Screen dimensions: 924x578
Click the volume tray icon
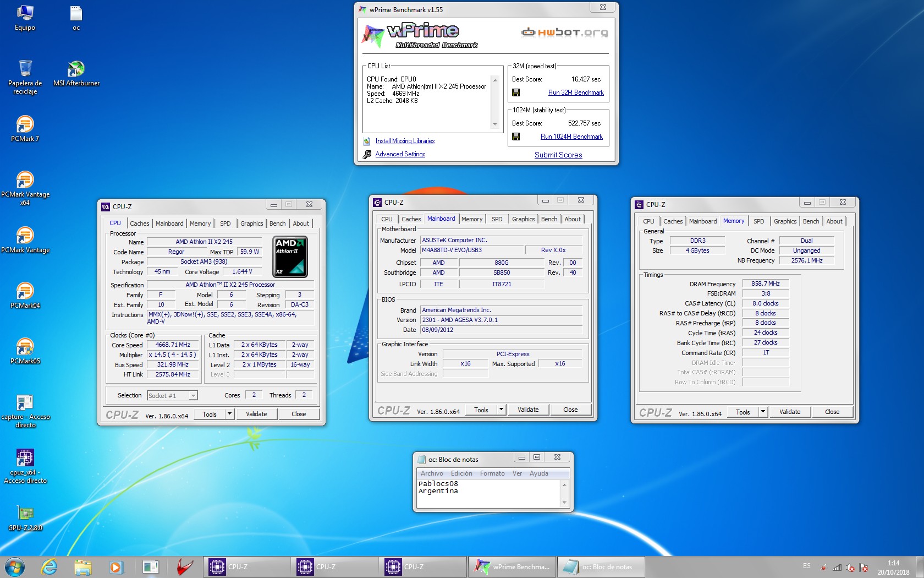[x=850, y=568]
